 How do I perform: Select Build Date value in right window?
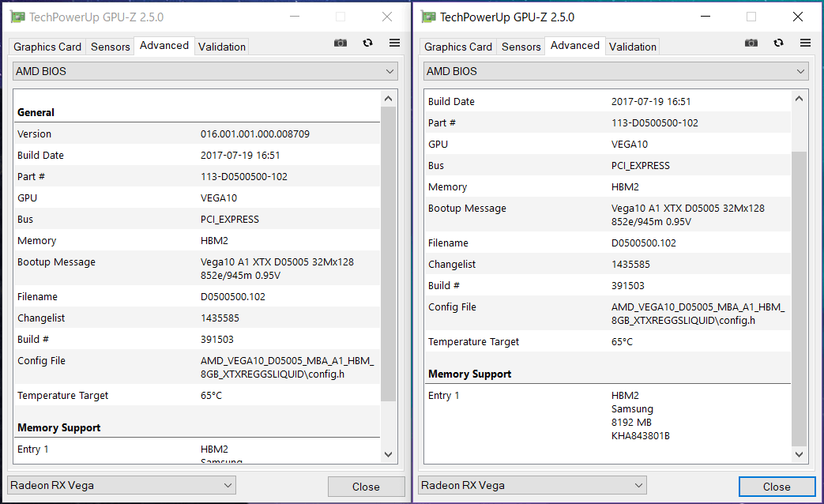(651, 101)
